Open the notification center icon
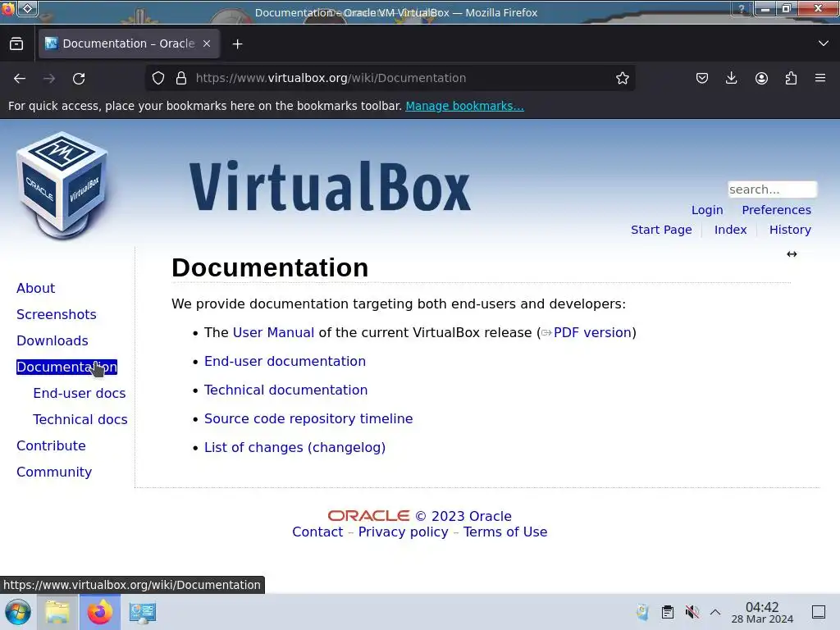Screen dimensions: 840x630 point(819,612)
